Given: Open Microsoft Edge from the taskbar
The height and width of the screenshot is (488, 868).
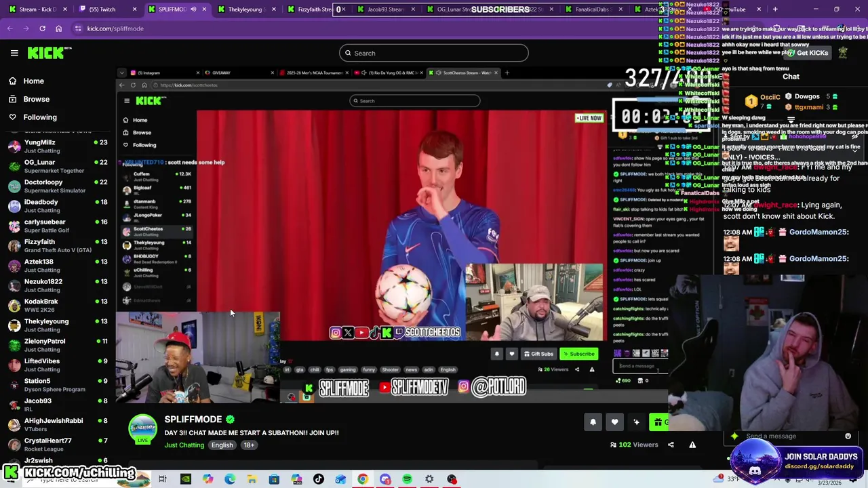Looking at the screenshot, I should click(230, 479).
